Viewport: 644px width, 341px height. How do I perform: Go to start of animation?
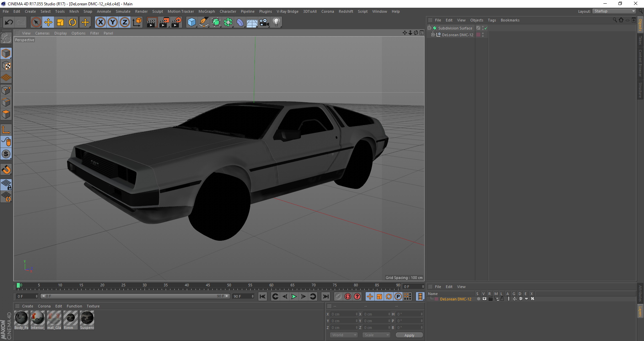coord(263,296)
